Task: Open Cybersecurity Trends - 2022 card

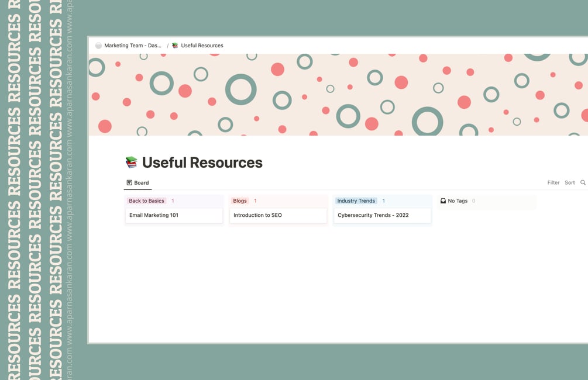Action: (382, 216)
